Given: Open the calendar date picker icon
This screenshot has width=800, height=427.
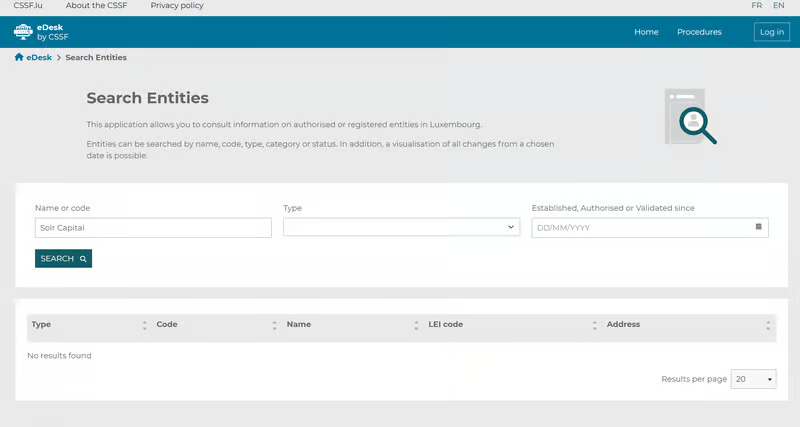Looking at the screenshot, I should point(758,227).
